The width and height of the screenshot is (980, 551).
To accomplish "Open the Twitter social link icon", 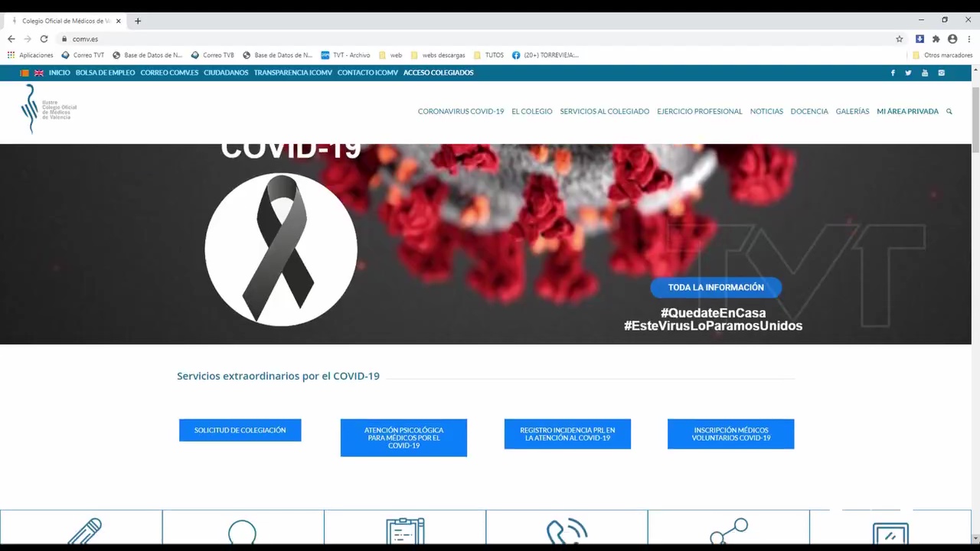I will pyautogui.click(x=908, y=73).
